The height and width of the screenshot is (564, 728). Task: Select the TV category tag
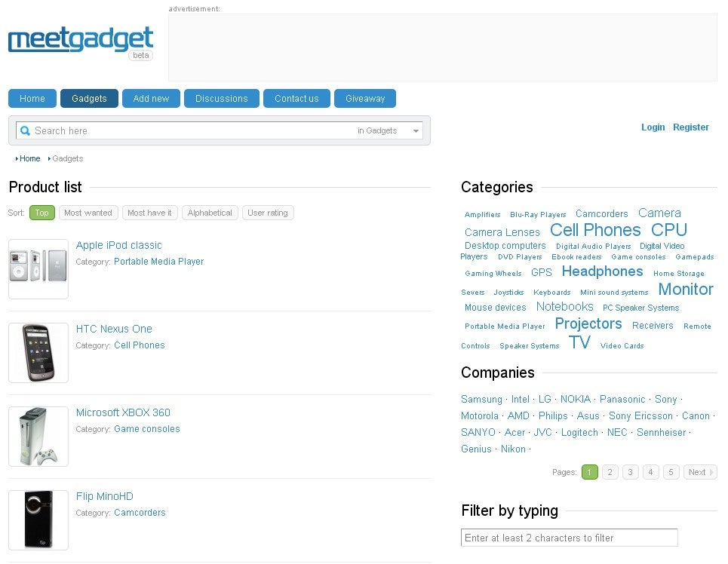579,342
